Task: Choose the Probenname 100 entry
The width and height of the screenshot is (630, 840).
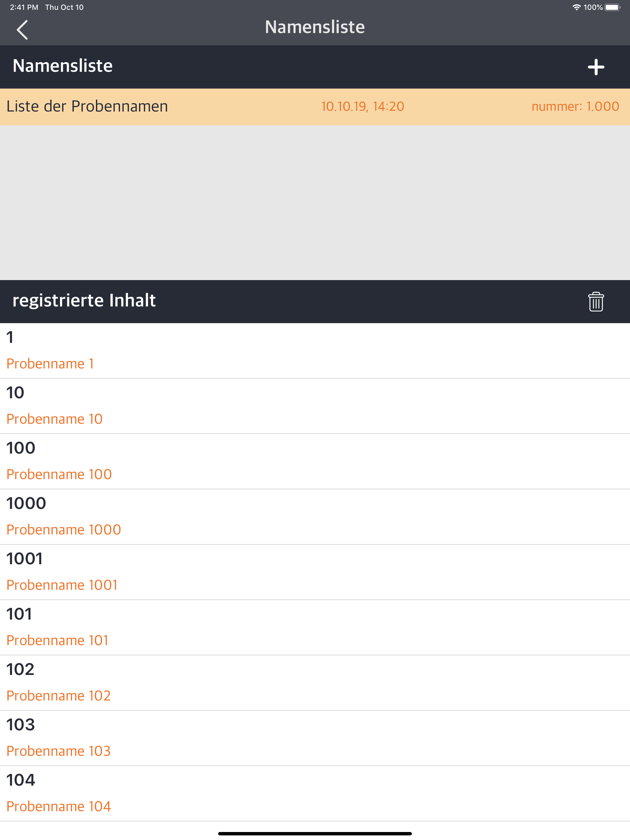Action: pyautogui.click(x=315, y=462)
